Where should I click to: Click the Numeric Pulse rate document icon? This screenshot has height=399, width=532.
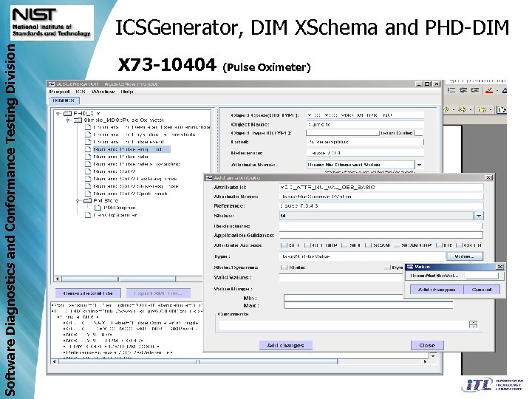(x=88, y=157)
